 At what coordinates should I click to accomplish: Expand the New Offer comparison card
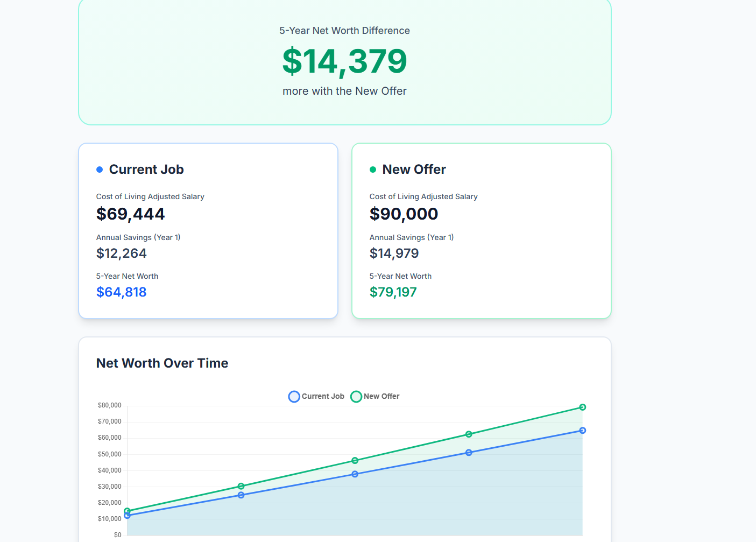tap(481, 230)
